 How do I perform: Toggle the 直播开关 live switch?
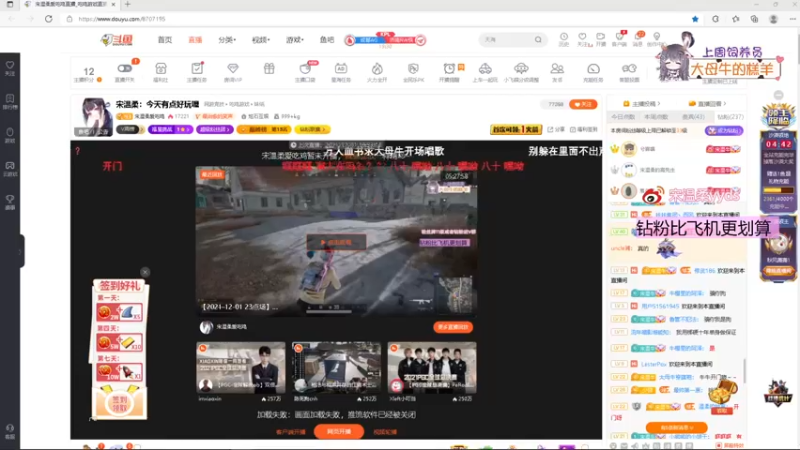124,71
